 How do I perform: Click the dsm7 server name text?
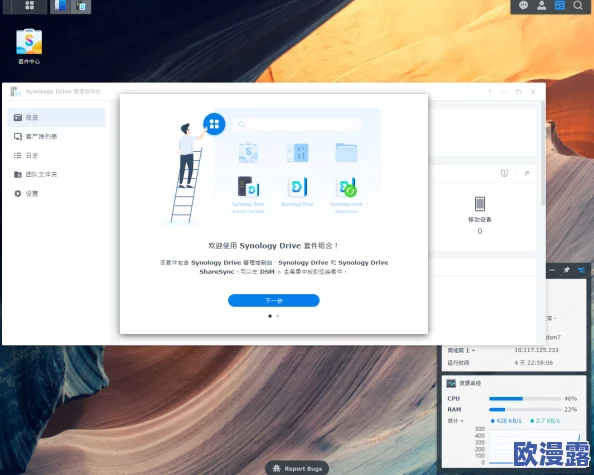coord(553,337)
